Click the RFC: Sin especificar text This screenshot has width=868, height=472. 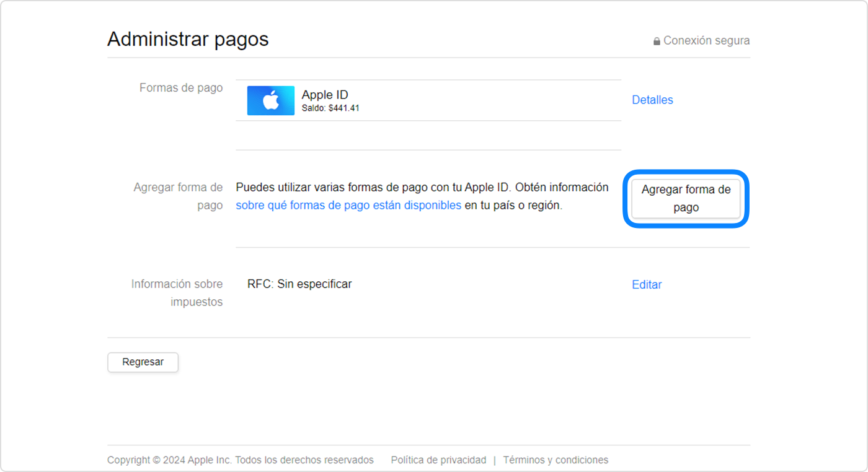tap(299, 284)
